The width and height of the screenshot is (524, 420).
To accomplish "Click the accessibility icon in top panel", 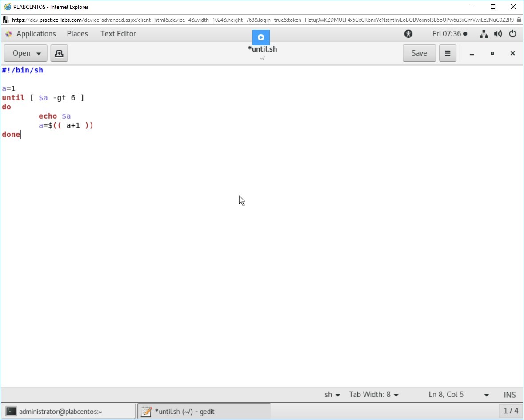I will (408, 34).
